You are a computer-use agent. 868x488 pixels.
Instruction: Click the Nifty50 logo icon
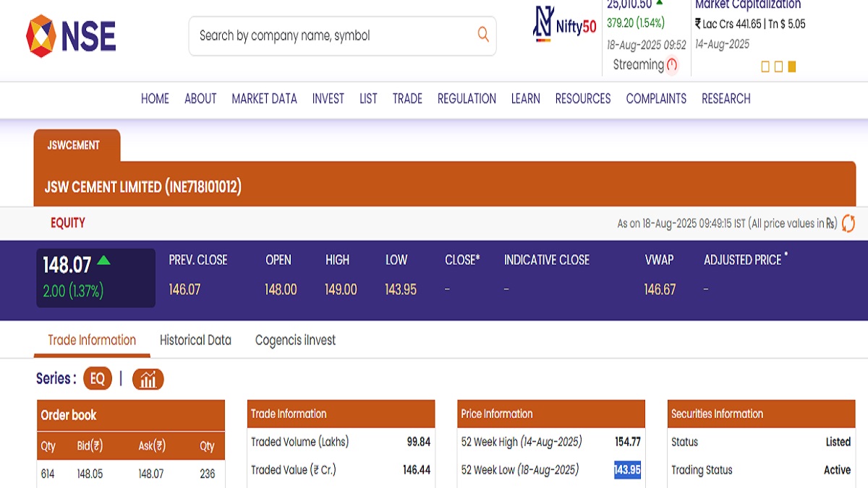point(543,23)
